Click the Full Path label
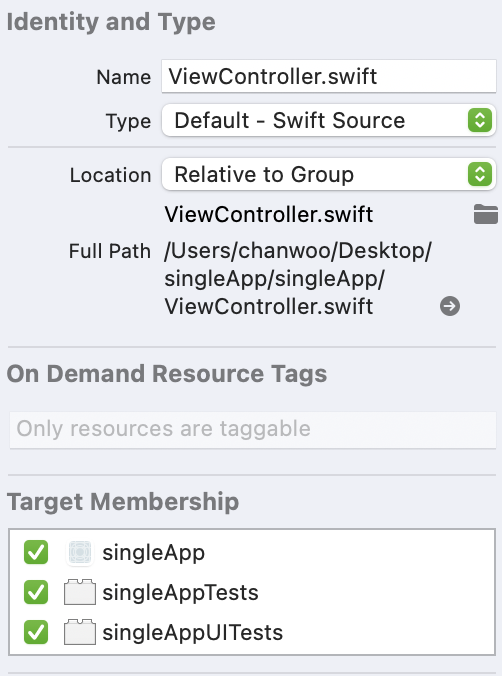The height and width of the screenshot is (676, 502). [110, 251]
